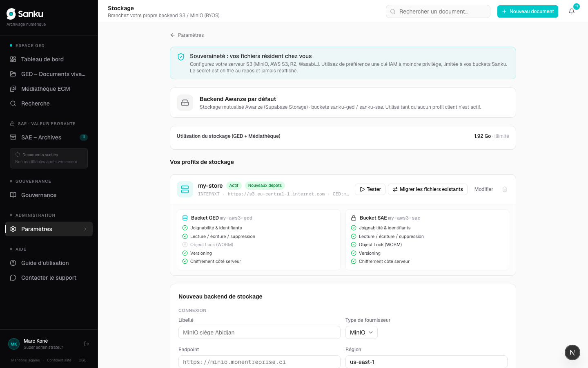
Task: Test the my-store profile with Tester
Action: pyautogui.click(x=370, y=189)
